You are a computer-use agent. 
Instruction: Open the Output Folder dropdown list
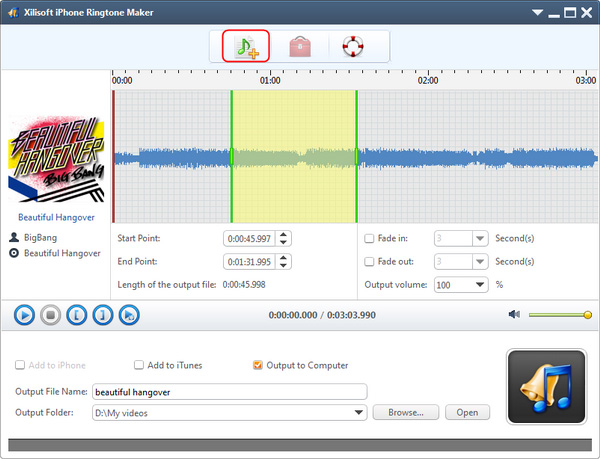359,412
